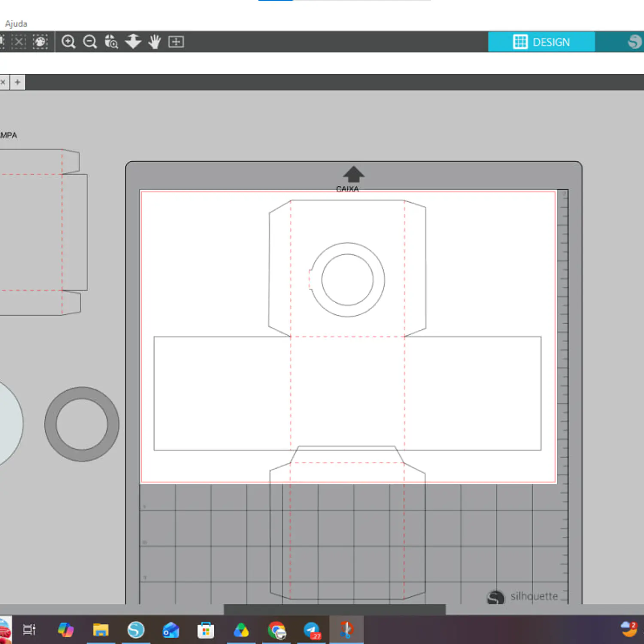Select the circle inside the box template
This screenshot has height=644, width=644.
tap(347, 280)
